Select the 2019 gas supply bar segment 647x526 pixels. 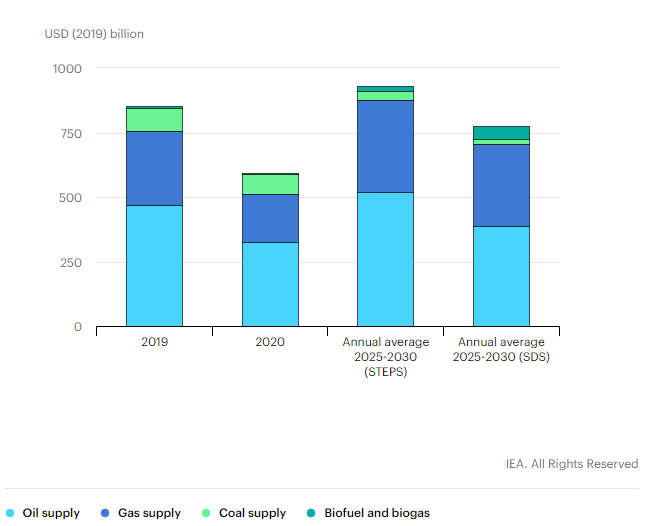coord(154,168)
